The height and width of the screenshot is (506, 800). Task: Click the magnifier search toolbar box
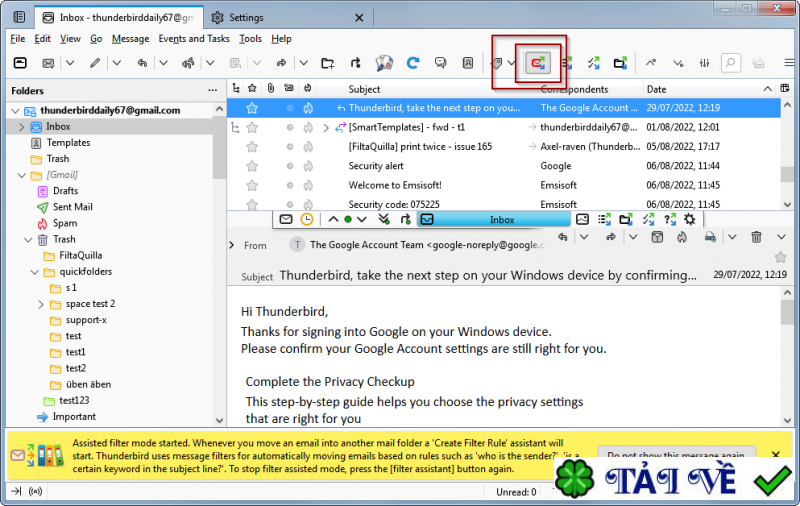[x=731, y=63]
